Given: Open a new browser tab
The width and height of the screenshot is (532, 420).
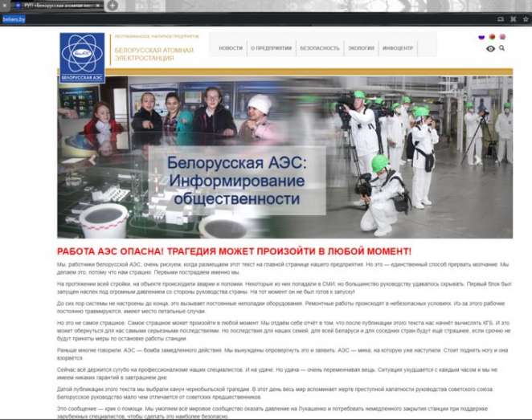Looking at the screenshot, I should pos(113,5).
